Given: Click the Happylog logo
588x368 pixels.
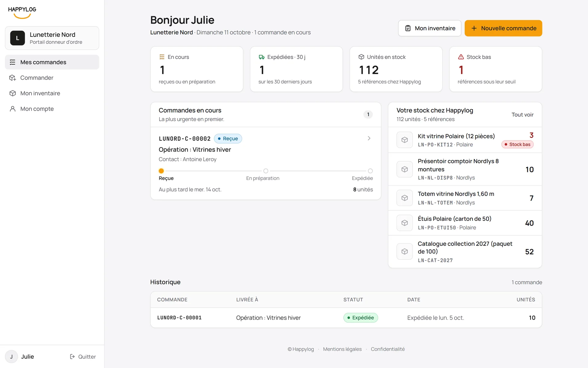Looking at the screenshot, I should click(x=22, y=13).
